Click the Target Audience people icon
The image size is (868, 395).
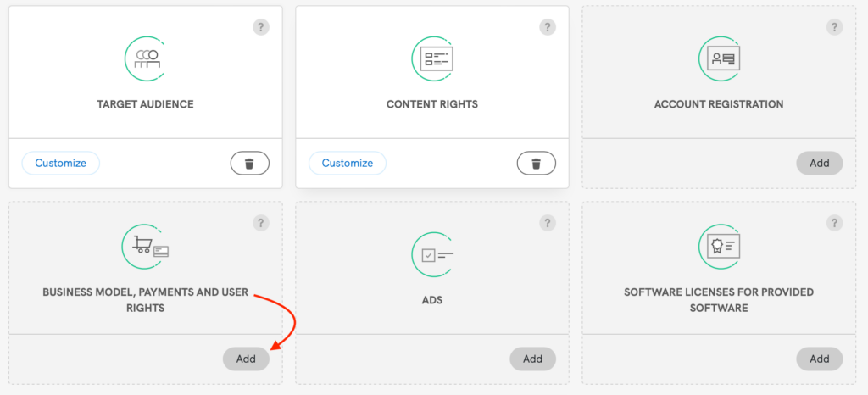[x=145, y=58]
